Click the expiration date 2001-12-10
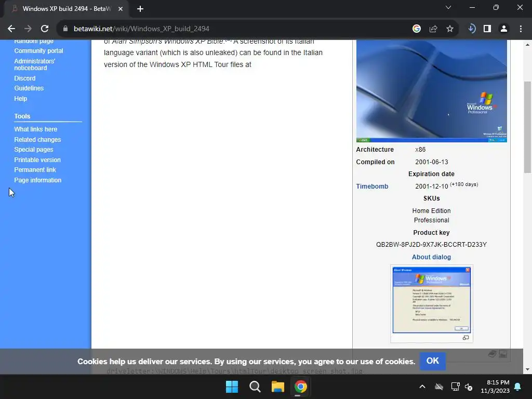Viewport: 532px width, 399px height. (432, 187)
